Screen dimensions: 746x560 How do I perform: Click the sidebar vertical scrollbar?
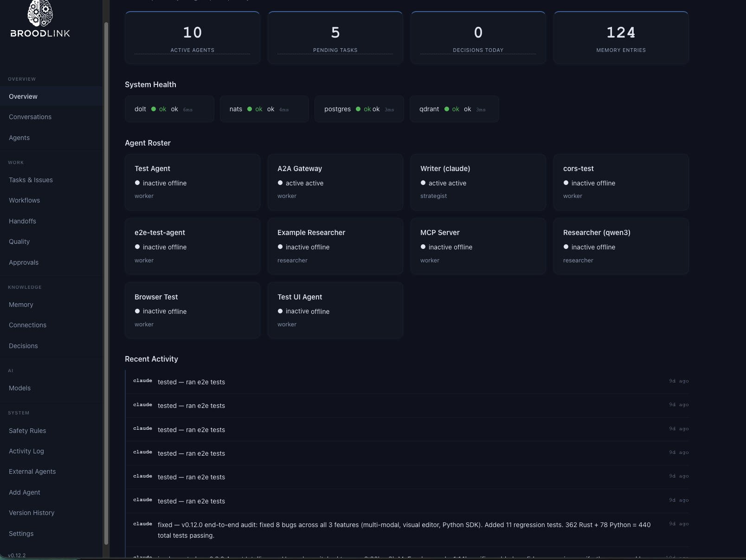(106, 283)
